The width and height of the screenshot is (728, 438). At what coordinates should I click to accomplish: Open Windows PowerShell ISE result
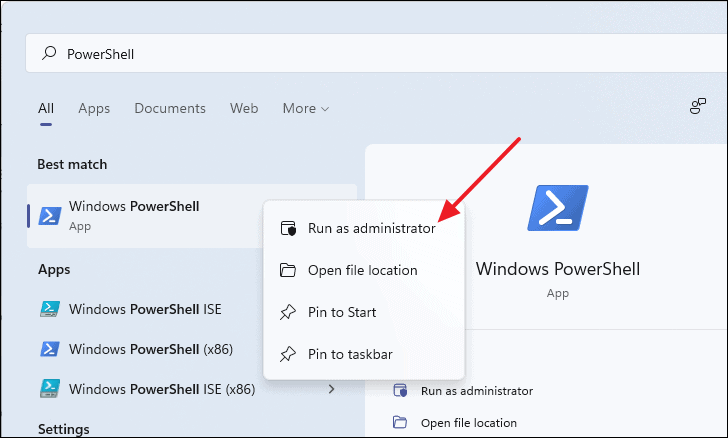[x=145, y=309]
